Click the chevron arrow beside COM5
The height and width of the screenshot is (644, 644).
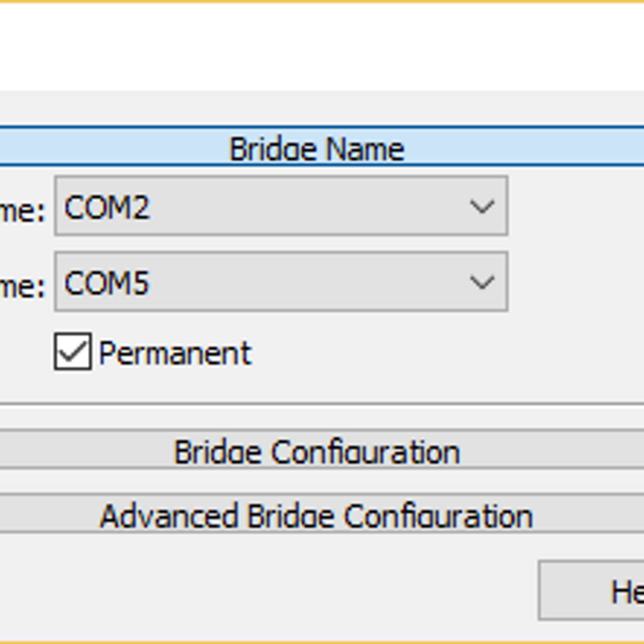pyautogui.click(x=482, y=283)
